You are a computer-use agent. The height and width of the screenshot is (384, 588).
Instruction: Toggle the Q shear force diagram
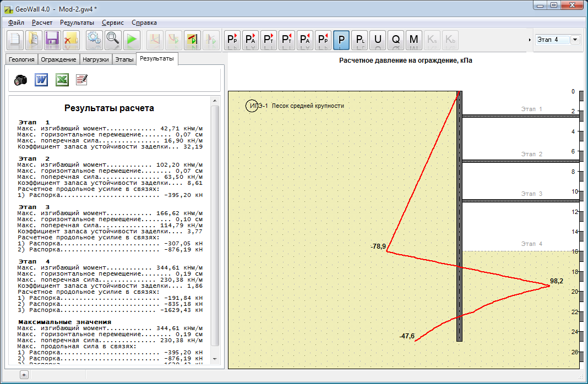(396, 40)
